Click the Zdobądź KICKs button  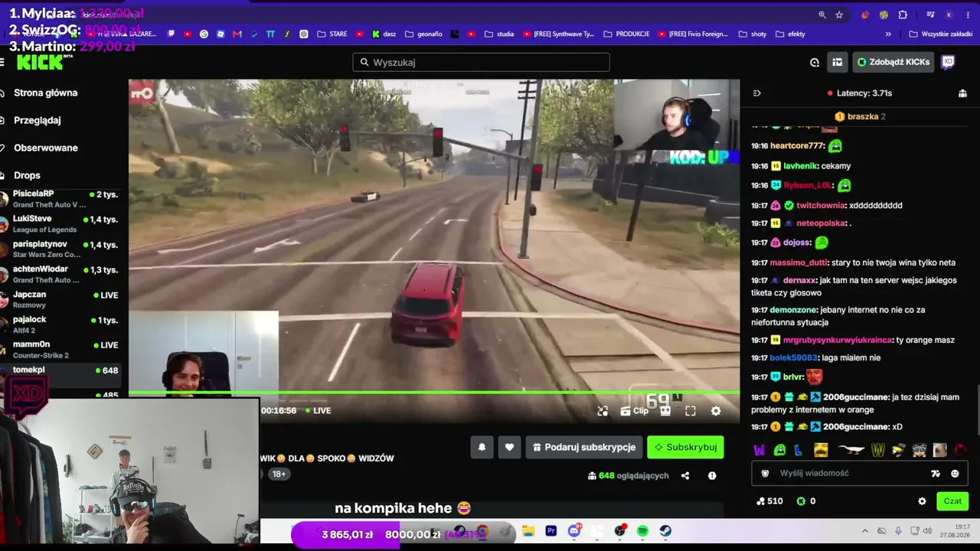[893, 62]
